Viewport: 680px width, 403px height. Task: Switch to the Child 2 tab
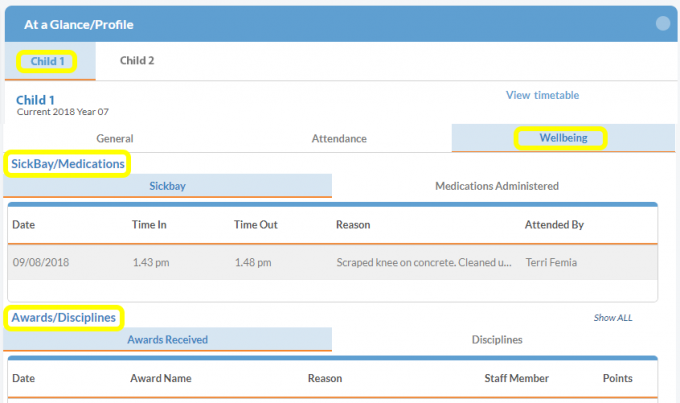[137, 61]
